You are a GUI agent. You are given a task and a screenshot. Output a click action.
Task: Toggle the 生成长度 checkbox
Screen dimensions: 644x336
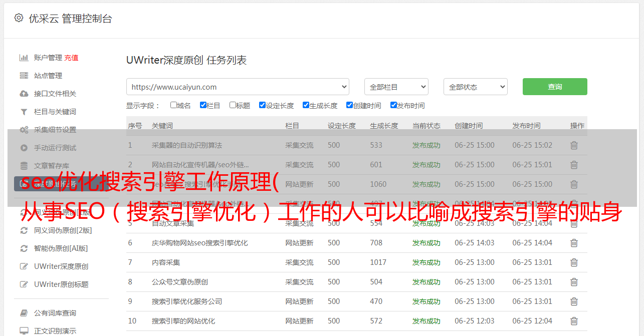306,105
